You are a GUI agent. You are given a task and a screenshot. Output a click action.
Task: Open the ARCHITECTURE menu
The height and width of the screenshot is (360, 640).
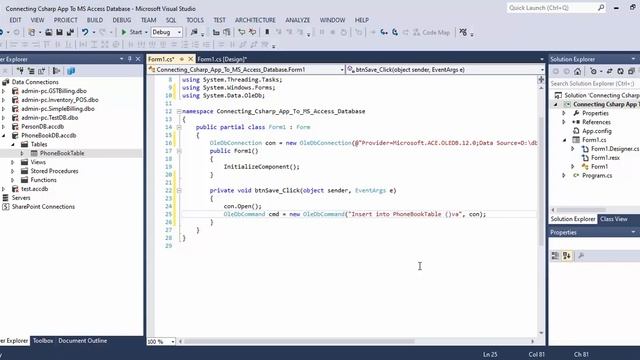pos(255,20)
